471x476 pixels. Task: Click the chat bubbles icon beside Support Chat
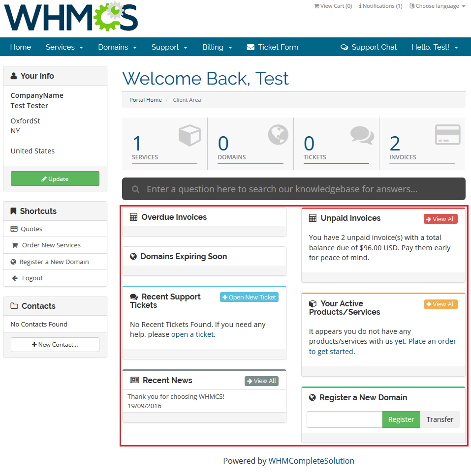pos(345,47)
